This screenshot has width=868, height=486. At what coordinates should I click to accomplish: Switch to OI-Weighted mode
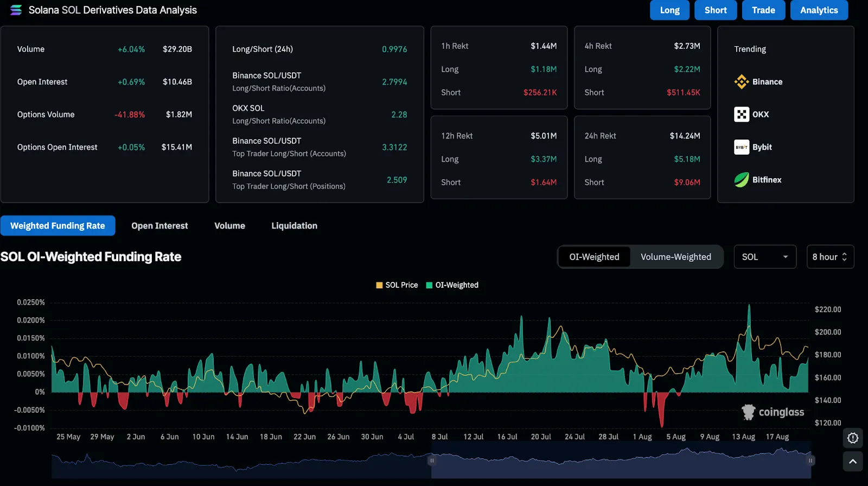(594, 257)
